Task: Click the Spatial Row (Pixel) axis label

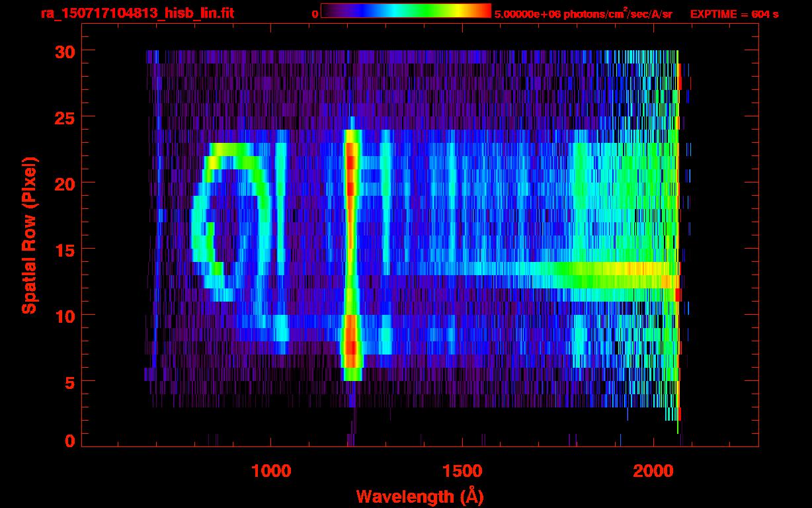Action: (x=29, y=235)
